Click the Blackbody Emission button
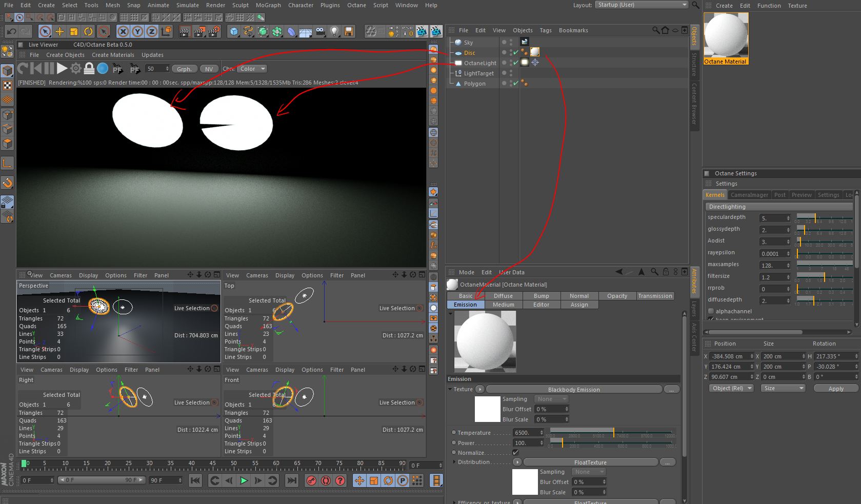Image resolution: width=861 pixels, height=504 pixels. (x=574, y=389)
